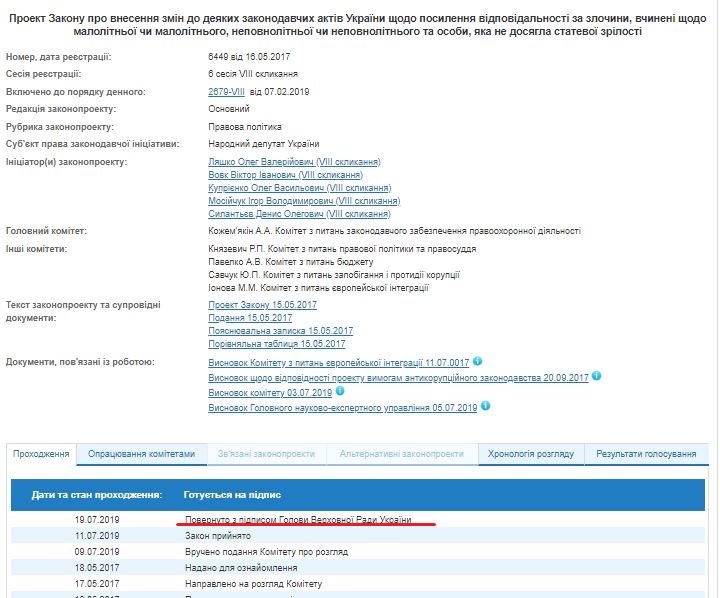Open agenda link 2679-VIII
Image resolution: width=720 pixels, height=598 pixels.
pyautogui.click(x=227, y=92)
